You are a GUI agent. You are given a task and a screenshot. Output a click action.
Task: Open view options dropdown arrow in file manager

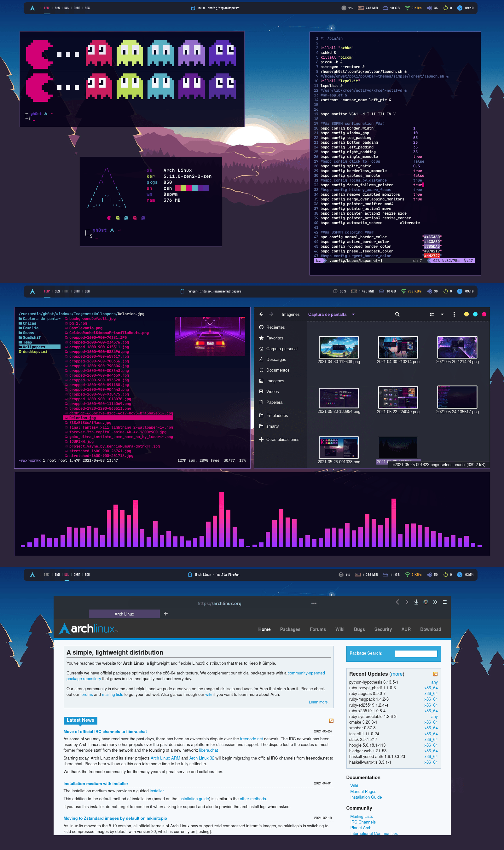442,314
